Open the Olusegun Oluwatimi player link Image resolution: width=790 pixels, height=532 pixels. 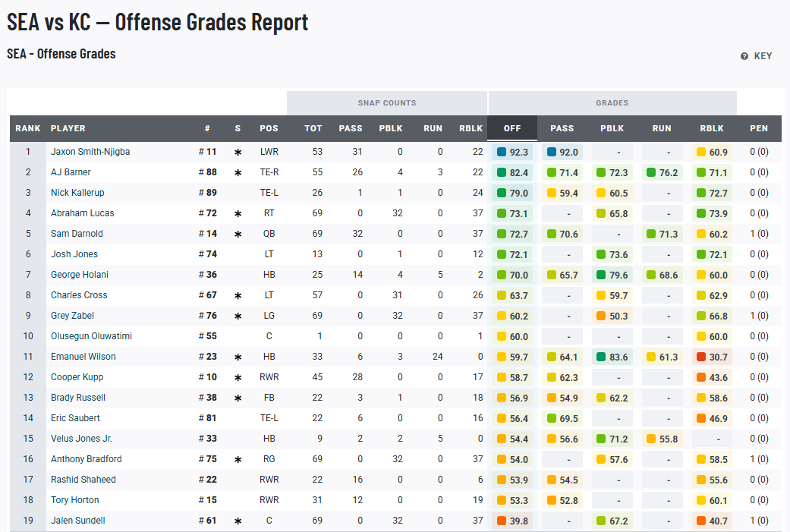click(91, 336)
